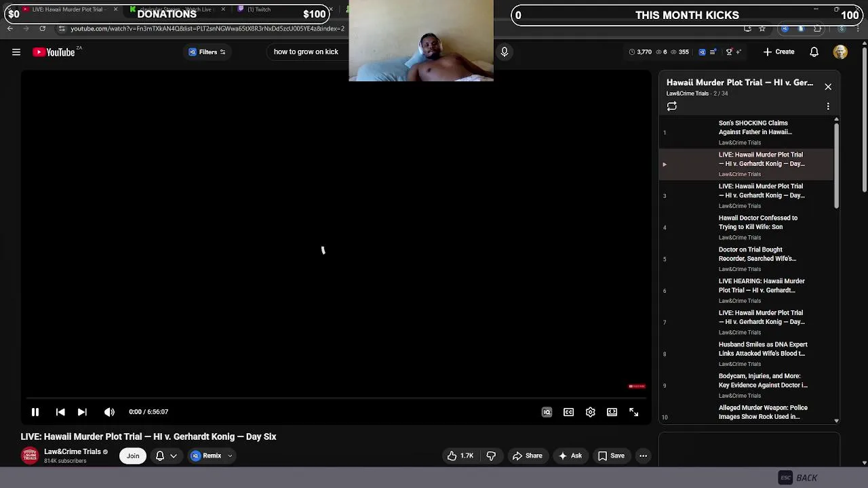
Task: Click the vidIQ trophy icon in header
Action: tap(729, 52)
